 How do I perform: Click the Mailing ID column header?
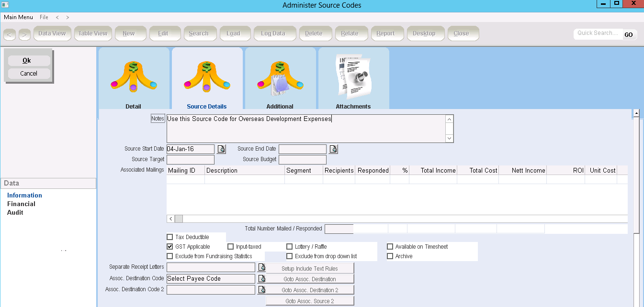186,170
